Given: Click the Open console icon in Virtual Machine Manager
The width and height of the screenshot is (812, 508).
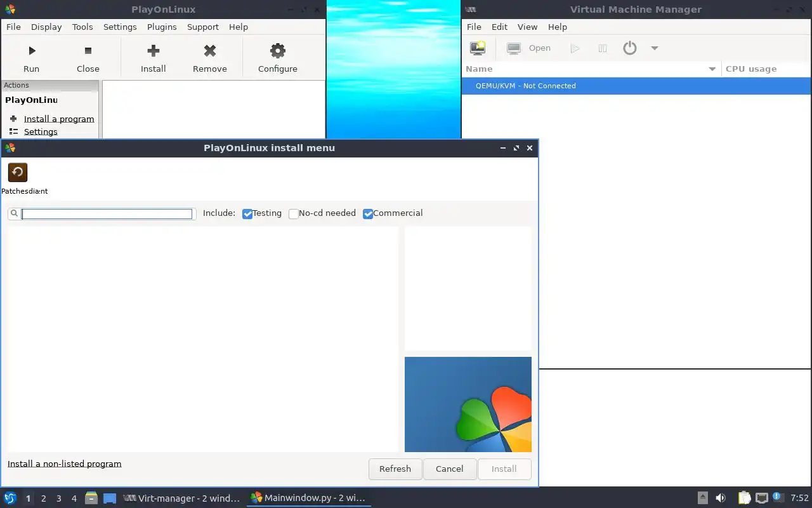Looking at the screenshot, I should click(x=514, y=48).
